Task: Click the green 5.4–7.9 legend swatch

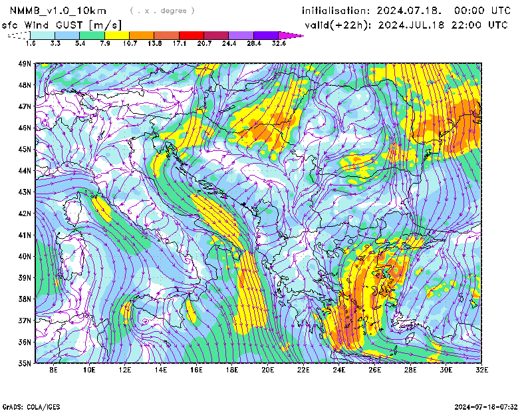Action: [92, 35]
